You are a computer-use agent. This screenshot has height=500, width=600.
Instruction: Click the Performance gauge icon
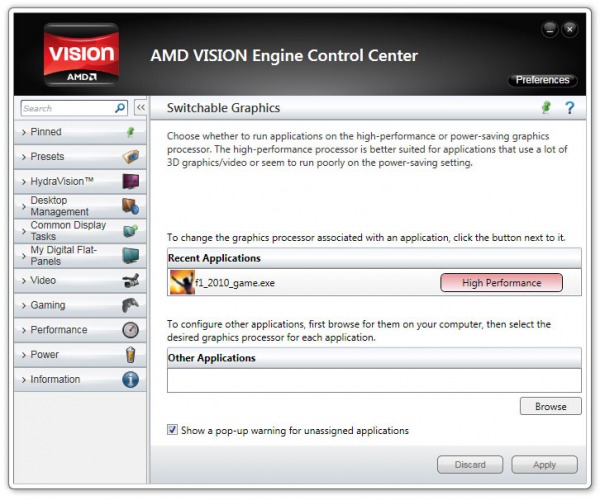(130, 330)
